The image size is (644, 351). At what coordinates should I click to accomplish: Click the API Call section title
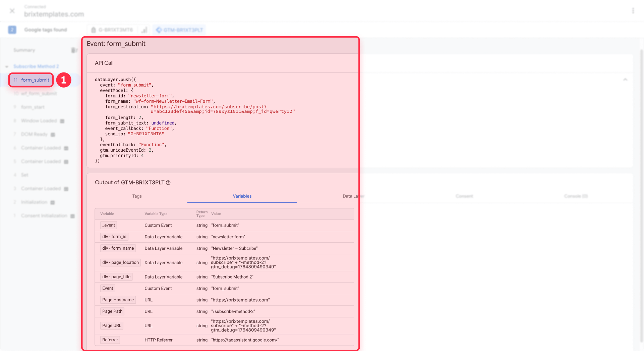pos(104,63)
